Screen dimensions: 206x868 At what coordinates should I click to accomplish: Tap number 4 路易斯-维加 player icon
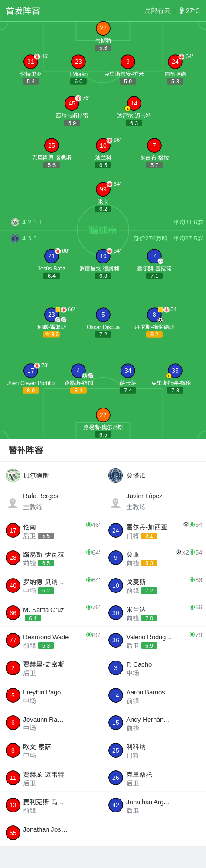point(78,371)
